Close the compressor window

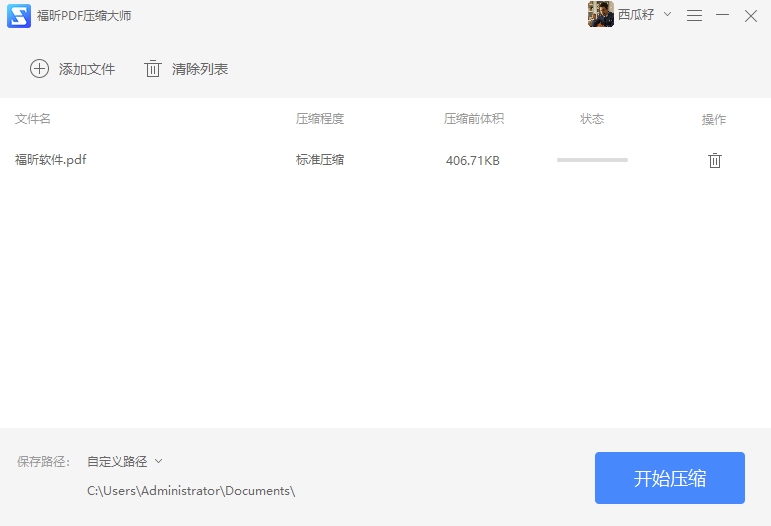pos(751,16)
